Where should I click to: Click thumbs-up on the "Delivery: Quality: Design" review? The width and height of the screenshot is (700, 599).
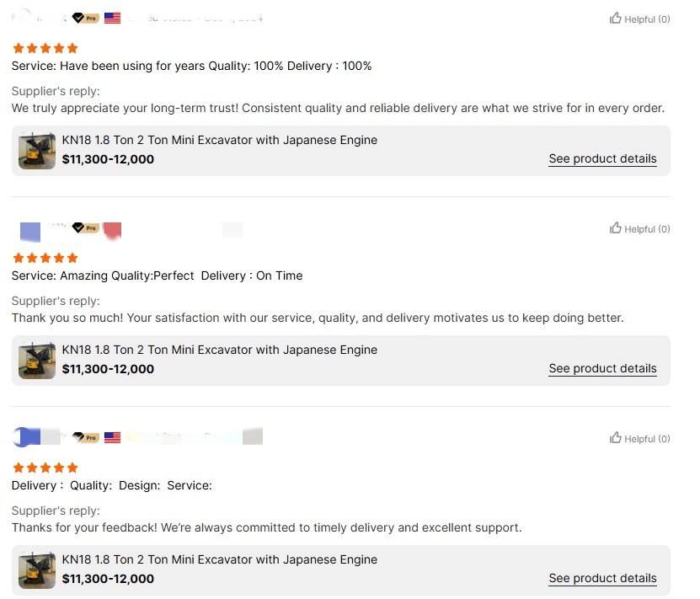616,438
